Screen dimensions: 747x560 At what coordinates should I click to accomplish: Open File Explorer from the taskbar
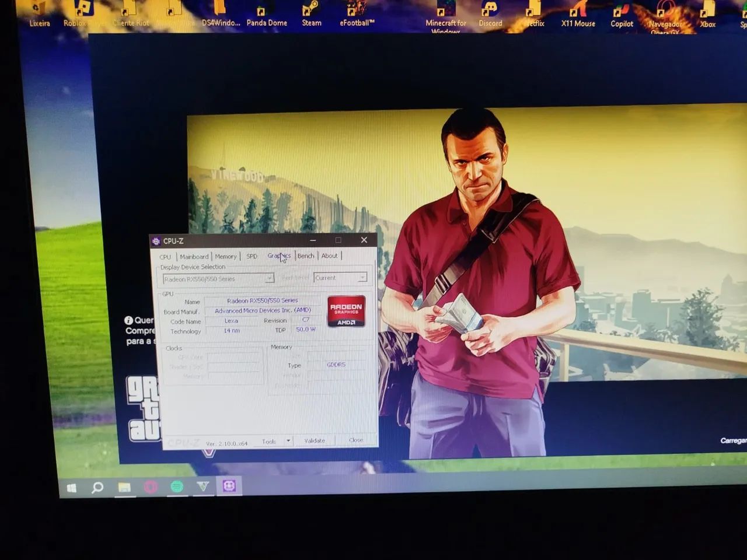coord(124,487)
